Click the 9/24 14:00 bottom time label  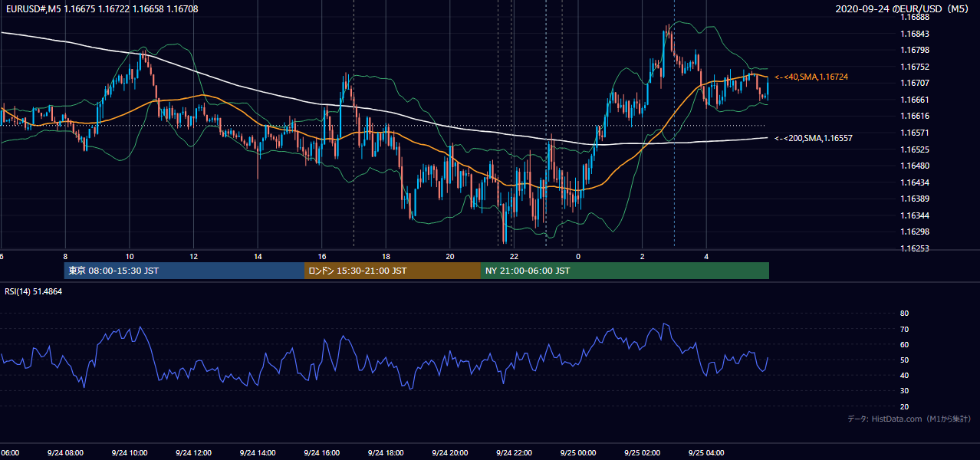click(258, 452)
